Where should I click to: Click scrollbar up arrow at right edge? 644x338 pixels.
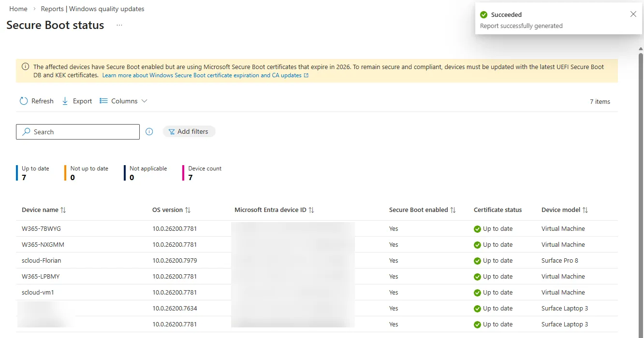coord(641,49)
